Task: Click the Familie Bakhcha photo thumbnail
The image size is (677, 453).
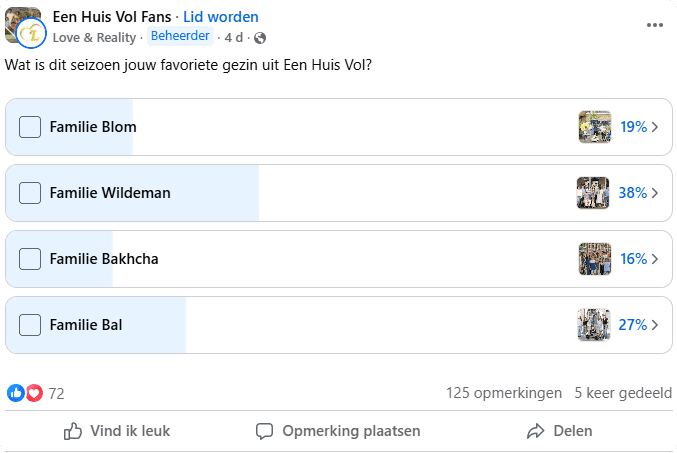Action: (594, 259)
